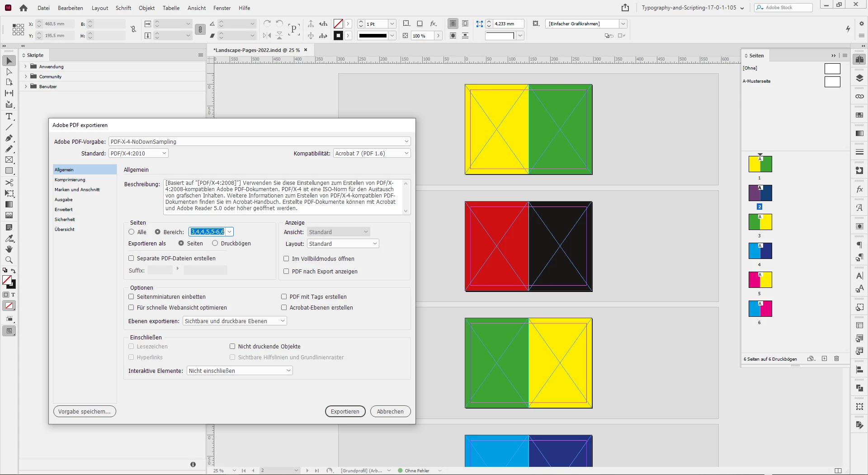Open the Ausgabe settings section

85,199
